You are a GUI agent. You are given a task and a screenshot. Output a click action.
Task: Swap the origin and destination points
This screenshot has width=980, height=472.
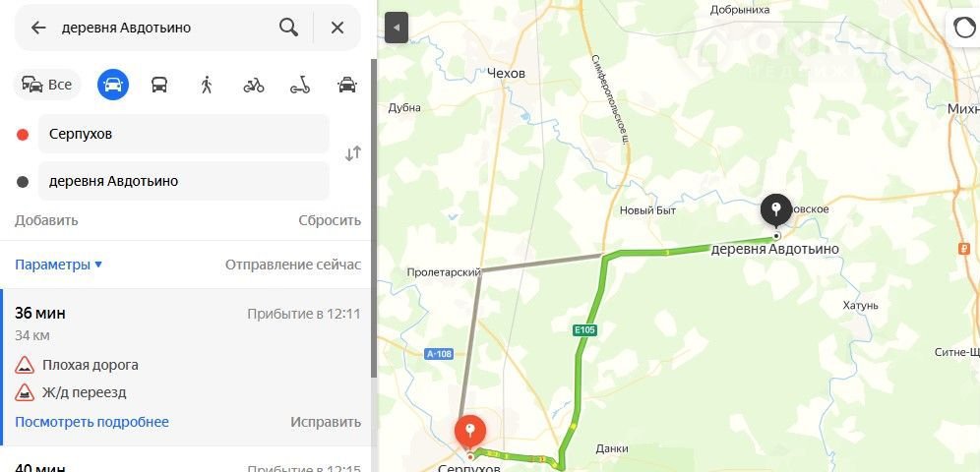pos(353,153)
